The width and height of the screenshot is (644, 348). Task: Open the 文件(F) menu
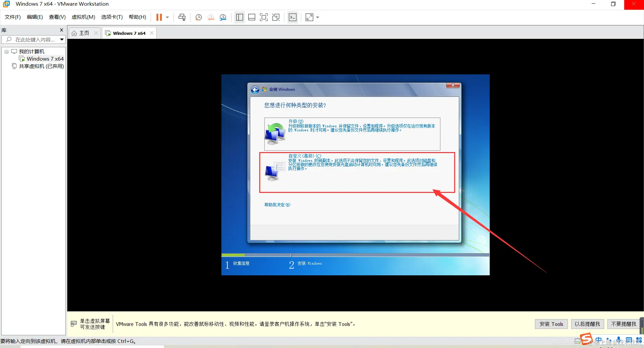(x=13, y=17)
